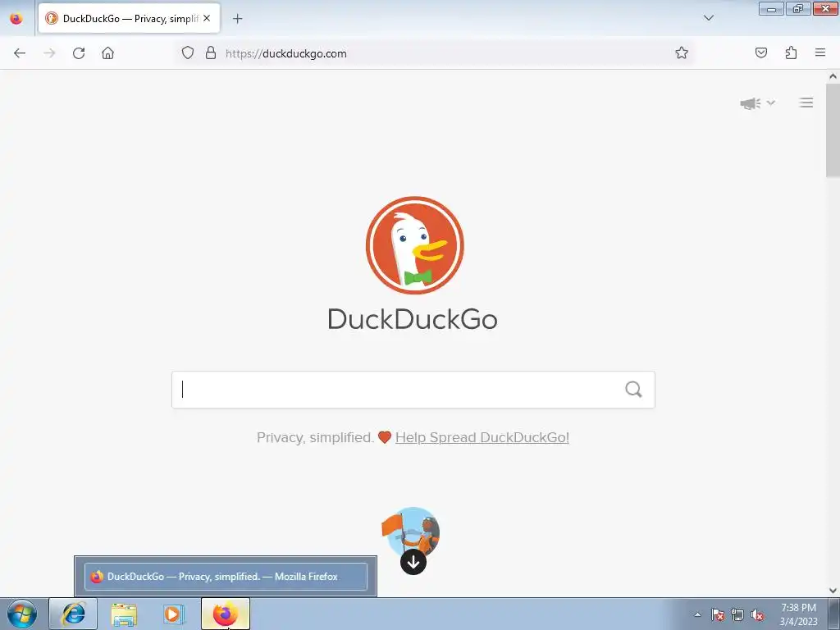840x630 pixels.
Task: Click the Firefox taskbar button
Action: 226,614
